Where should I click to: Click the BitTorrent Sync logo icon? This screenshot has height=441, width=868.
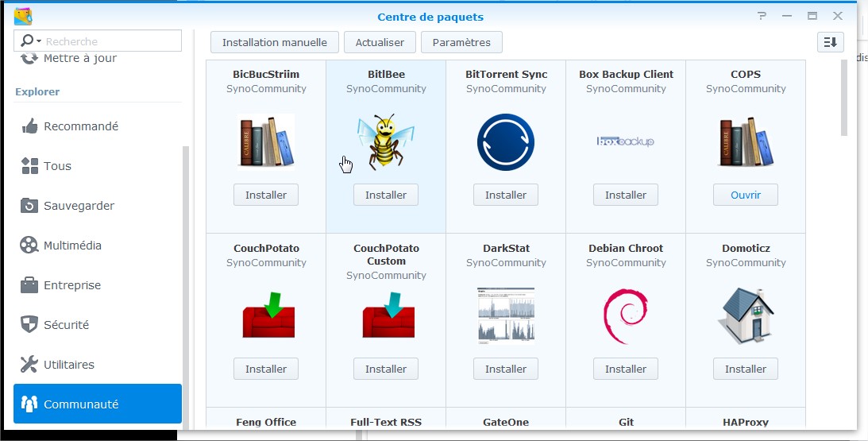pos(505,141)
